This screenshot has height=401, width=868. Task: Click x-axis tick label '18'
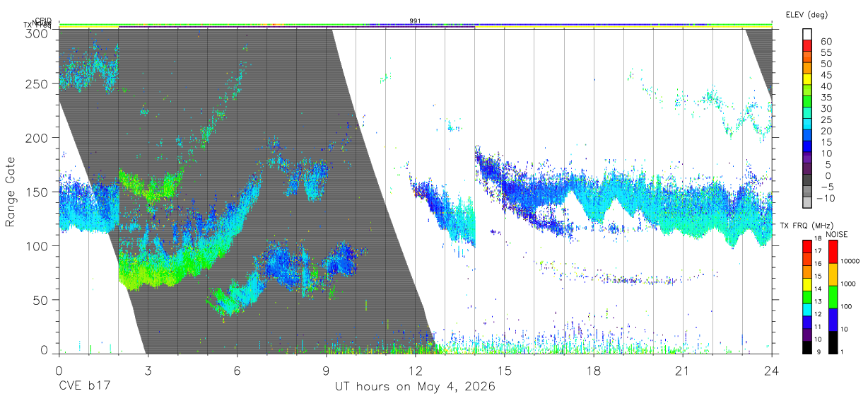point(594,371)
